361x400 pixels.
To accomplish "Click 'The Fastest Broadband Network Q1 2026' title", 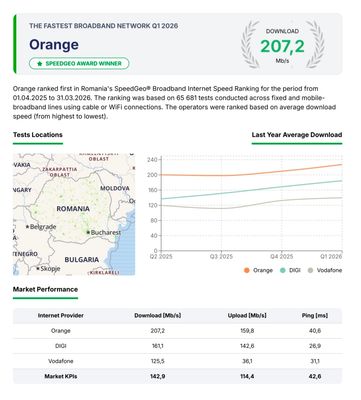I will [x=103, y=26].
